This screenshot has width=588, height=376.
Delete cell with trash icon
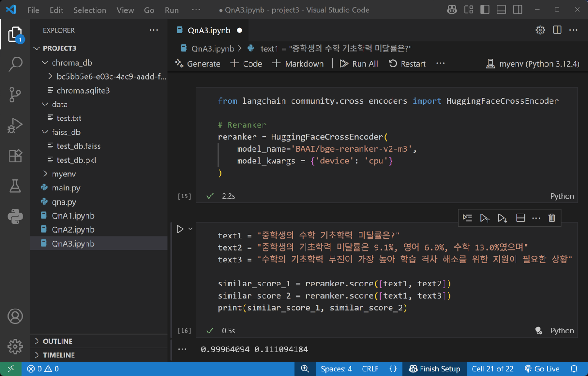coord(552,218)
